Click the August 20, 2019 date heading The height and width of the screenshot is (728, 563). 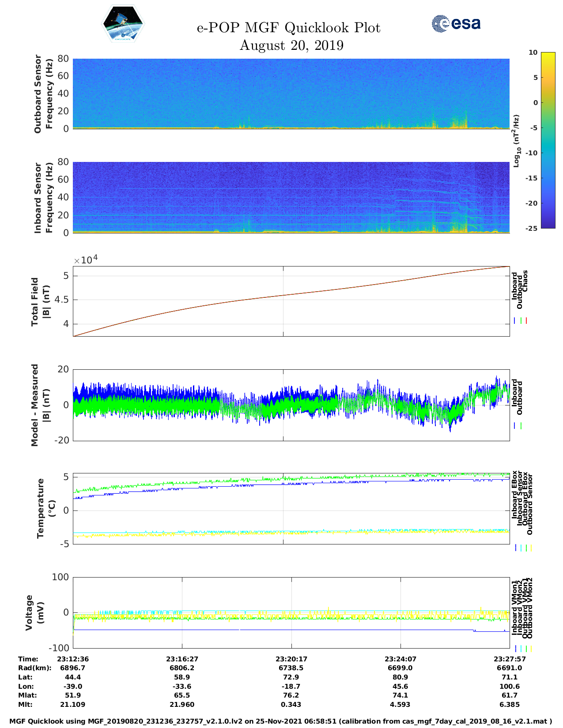point(291,45)
